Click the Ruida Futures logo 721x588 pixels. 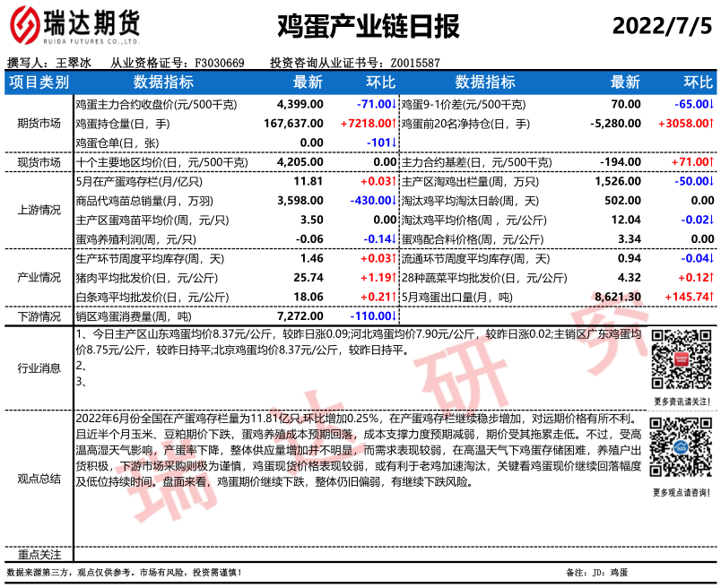point(74,27)
